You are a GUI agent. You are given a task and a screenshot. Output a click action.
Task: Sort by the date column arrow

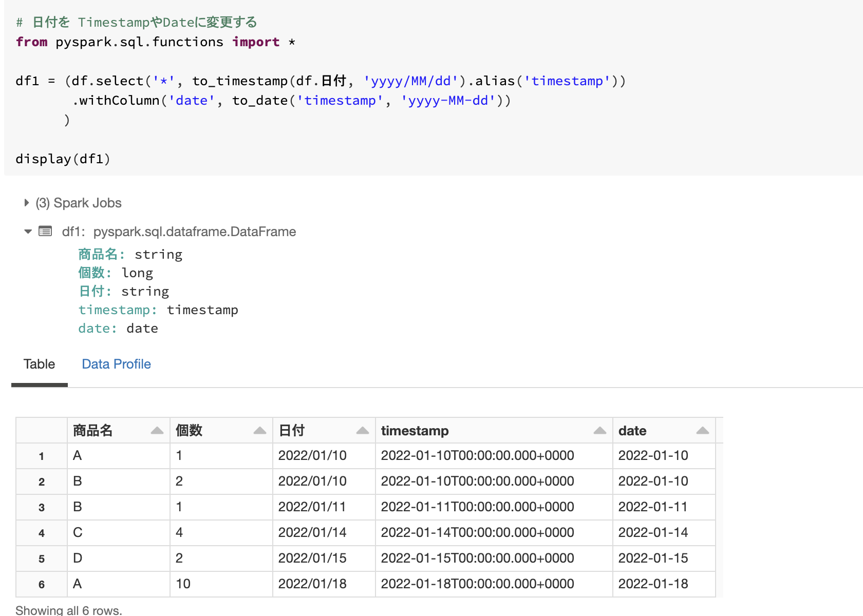[x=703, y=431]
